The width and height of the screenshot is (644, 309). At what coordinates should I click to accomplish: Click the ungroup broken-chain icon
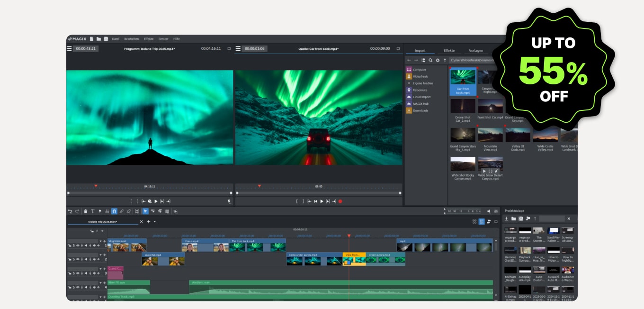coord(129,211)
